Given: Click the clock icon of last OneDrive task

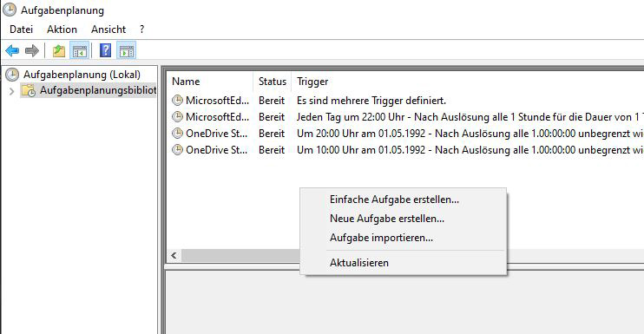Looking at the screenshot, I should (x=177, y=150).
